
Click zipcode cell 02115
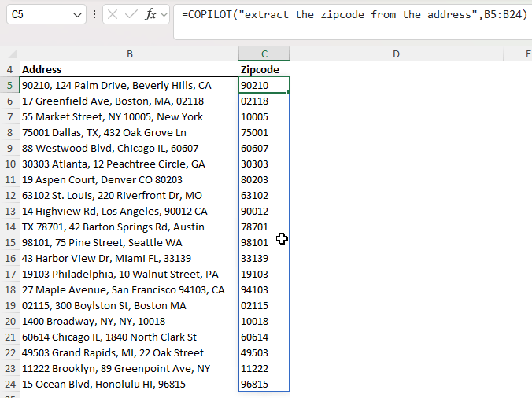tap(264, 305)
